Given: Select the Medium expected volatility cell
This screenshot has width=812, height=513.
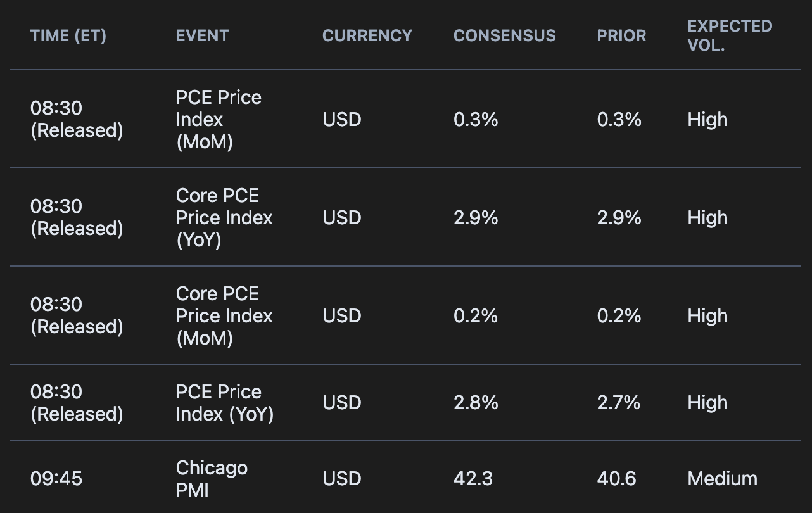Looking at the screenshot, I should 722,478.
